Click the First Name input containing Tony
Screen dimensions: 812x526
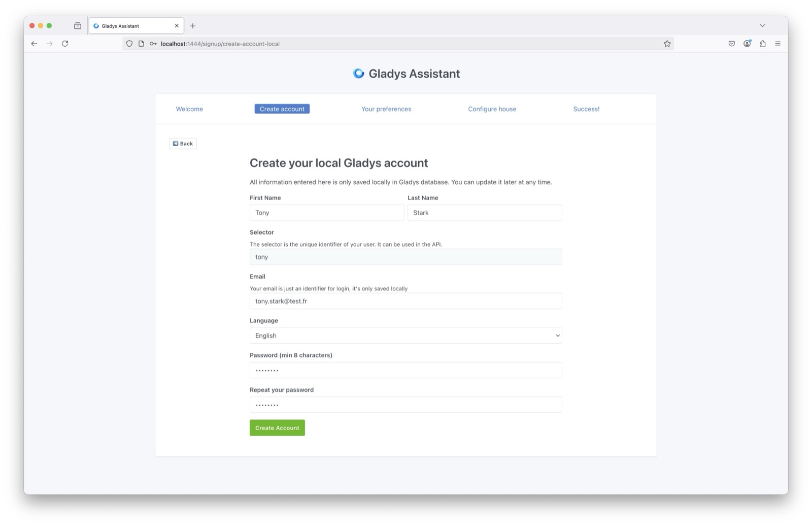[x=326, y=212]
